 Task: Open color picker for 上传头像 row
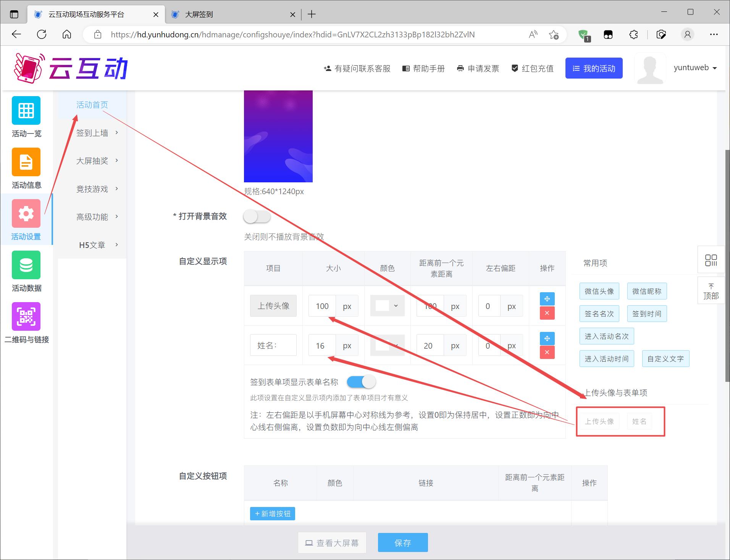point(387,306)
